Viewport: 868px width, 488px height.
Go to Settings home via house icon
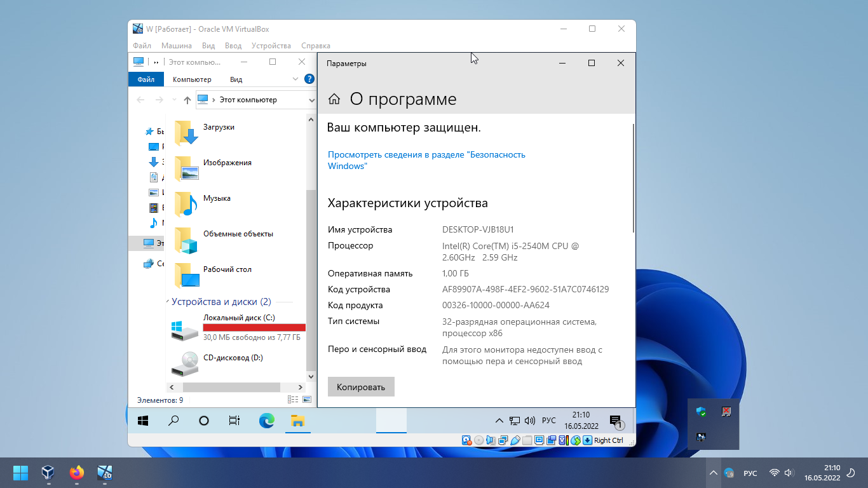click(x=334, y=99)
